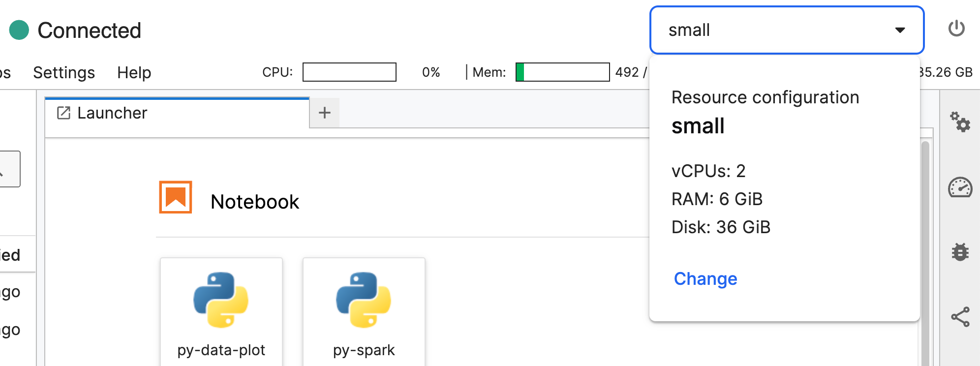
Task: Click the power shutdown icon
Action: tap(956, 29)
